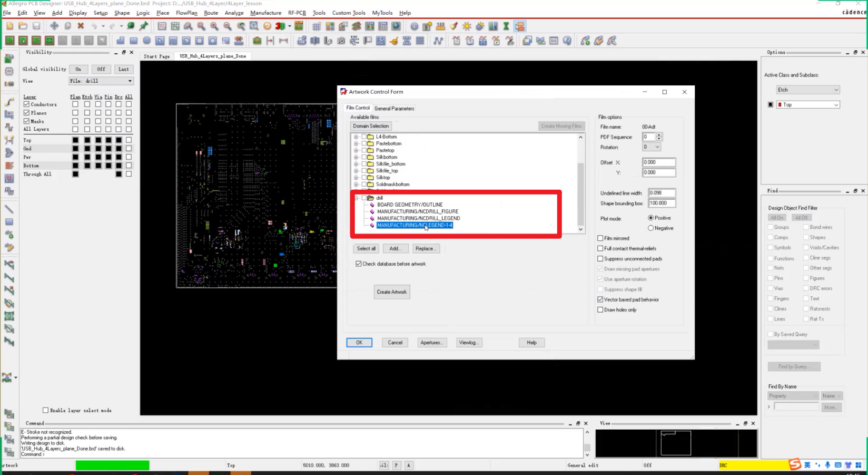The height and width of the screenshot is (475, 868).
Task: Click the blue question mark help icon
Action: [x=567, y=41]
